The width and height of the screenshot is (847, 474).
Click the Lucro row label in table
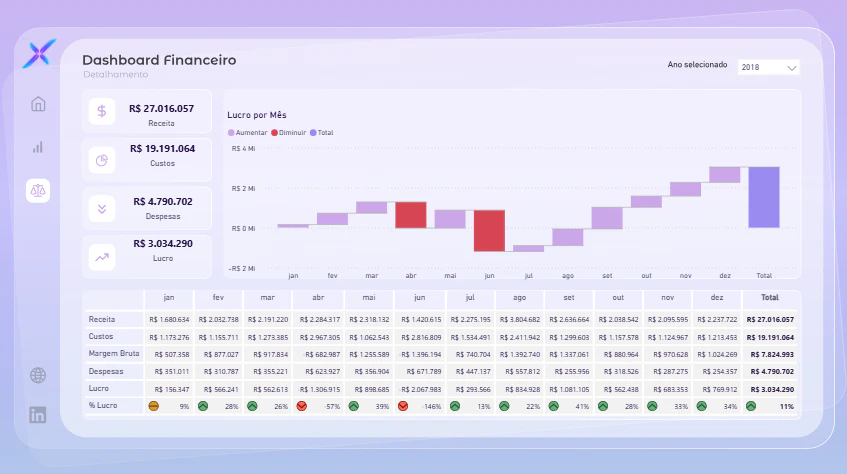[x=98, y=388]
